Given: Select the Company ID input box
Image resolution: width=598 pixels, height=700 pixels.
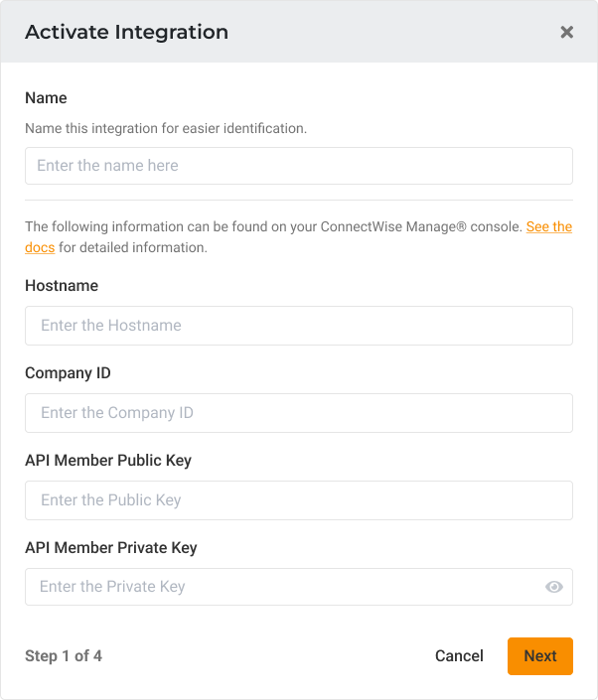Looking at the screenshot, I should click(x=298, y=413).
